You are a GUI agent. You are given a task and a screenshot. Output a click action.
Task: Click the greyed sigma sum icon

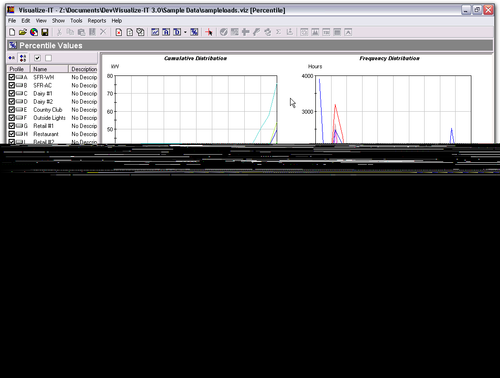click(278, 32)
